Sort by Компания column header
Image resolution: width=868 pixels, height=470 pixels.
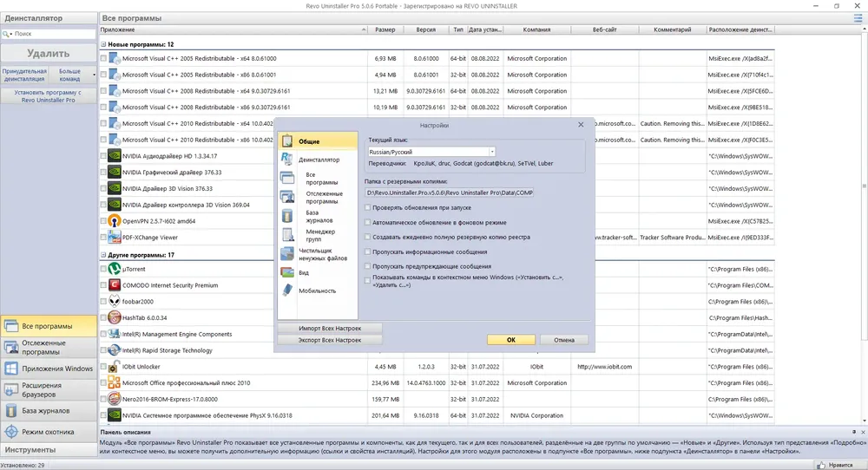[537, 29]
